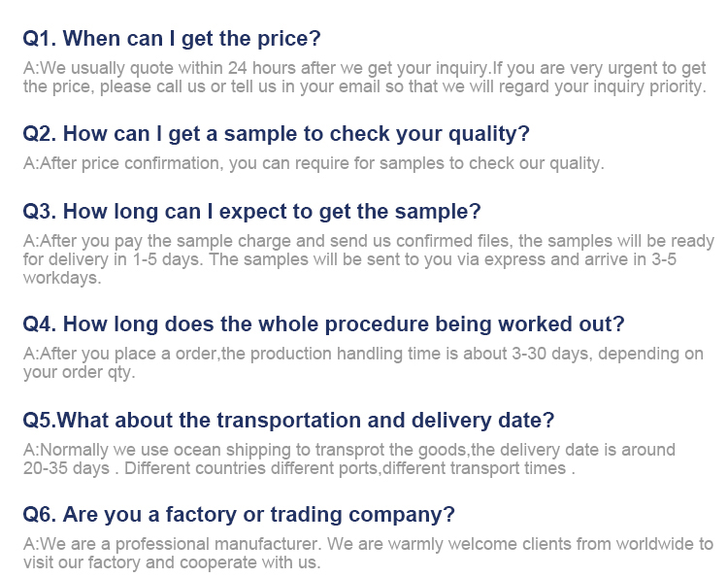Click the '20-35 days' text in Q5 answer
Image resolution: width=728 pixels, height=578 pixels.
pos(66,468)
